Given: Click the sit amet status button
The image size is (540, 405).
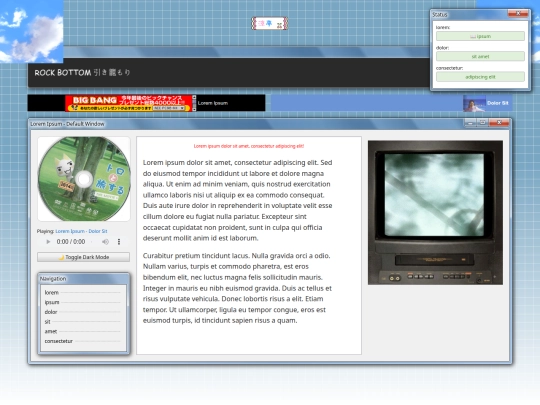Looking at the screenshot, I should point(480,56).
